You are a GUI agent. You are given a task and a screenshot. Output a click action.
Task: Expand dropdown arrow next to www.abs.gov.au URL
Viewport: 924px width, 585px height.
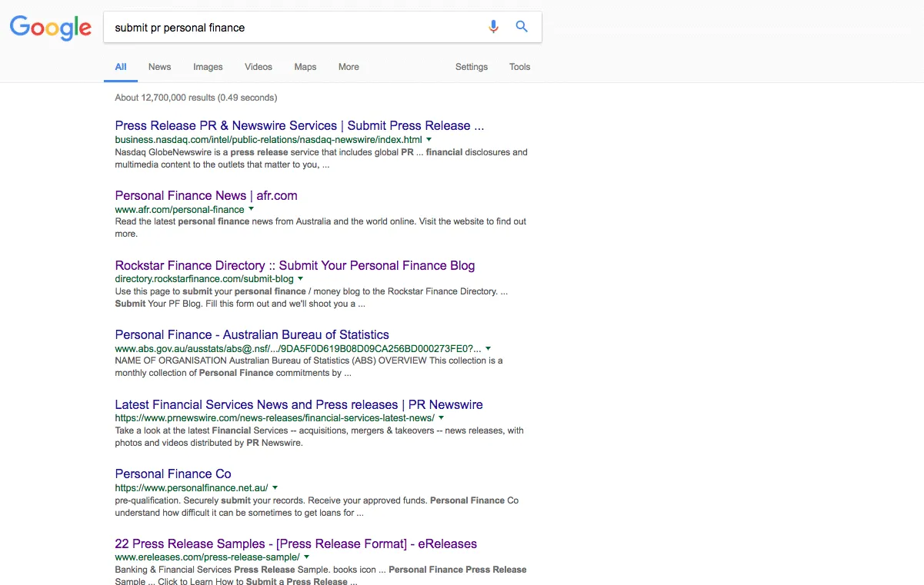coord(488,348)
